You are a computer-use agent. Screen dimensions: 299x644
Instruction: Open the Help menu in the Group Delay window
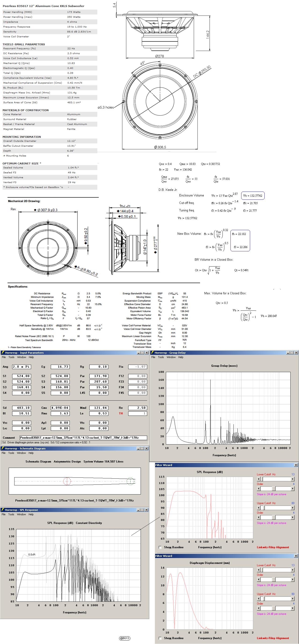181,357
